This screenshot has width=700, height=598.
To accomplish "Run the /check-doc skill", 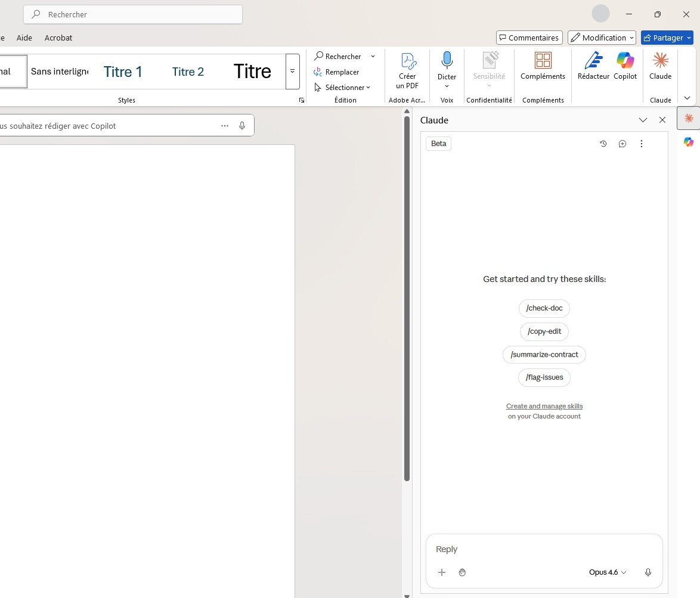I will (x=544, y=308).
